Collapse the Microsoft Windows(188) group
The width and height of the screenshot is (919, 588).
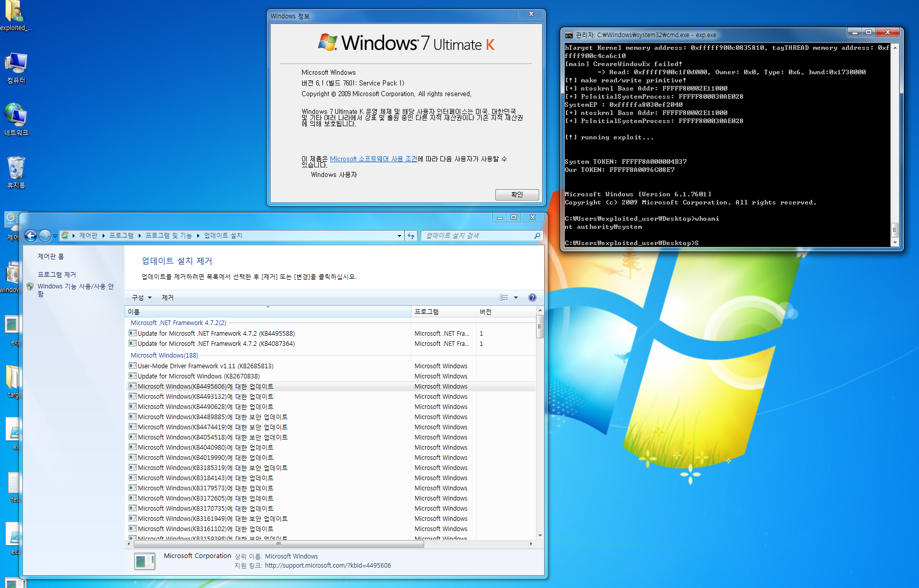pos(164,355)
